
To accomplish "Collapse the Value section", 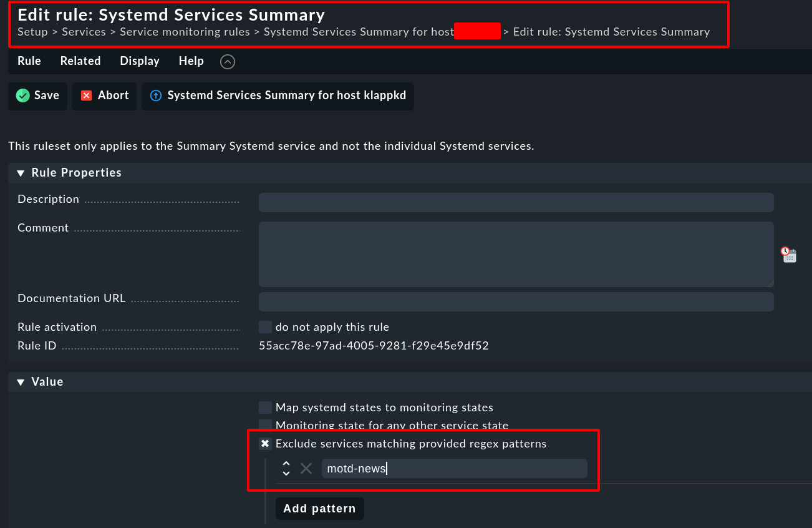I will click(21, 382).
